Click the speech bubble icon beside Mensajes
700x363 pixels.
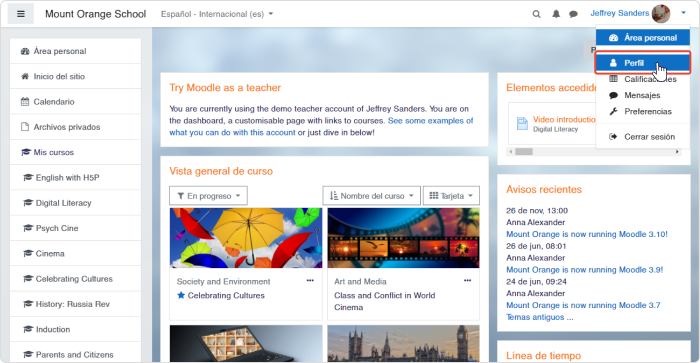point(613,95)
